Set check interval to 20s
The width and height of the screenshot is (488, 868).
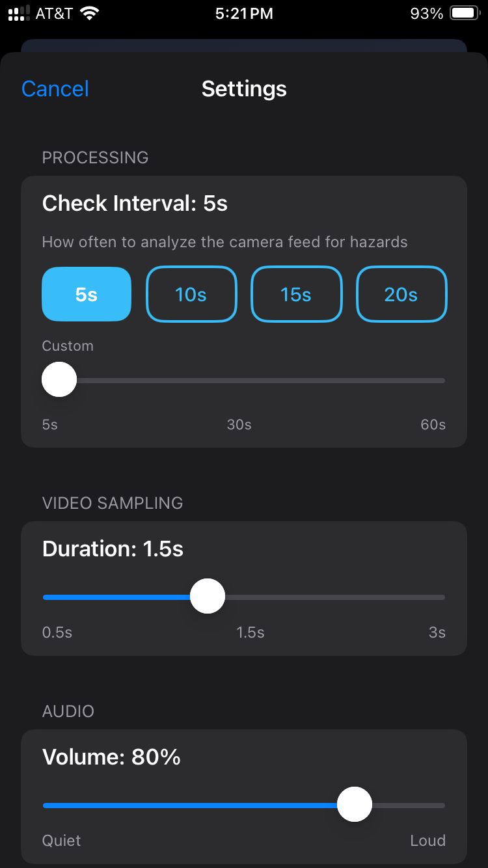click(x=401, y=294)
